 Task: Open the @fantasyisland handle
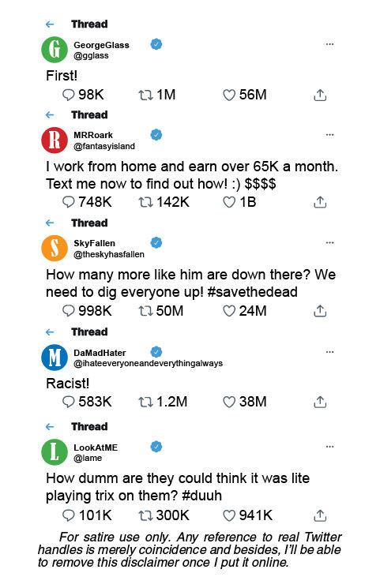pos(104,146)
